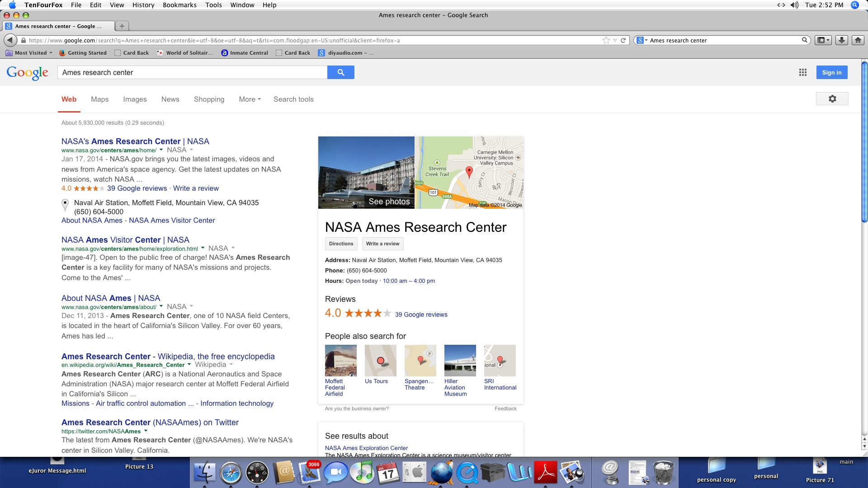Image resolution: width=868 pixels, height=488 pixels.
Task: Click the magnifier in the browser search box
Action: coord(804,40)
